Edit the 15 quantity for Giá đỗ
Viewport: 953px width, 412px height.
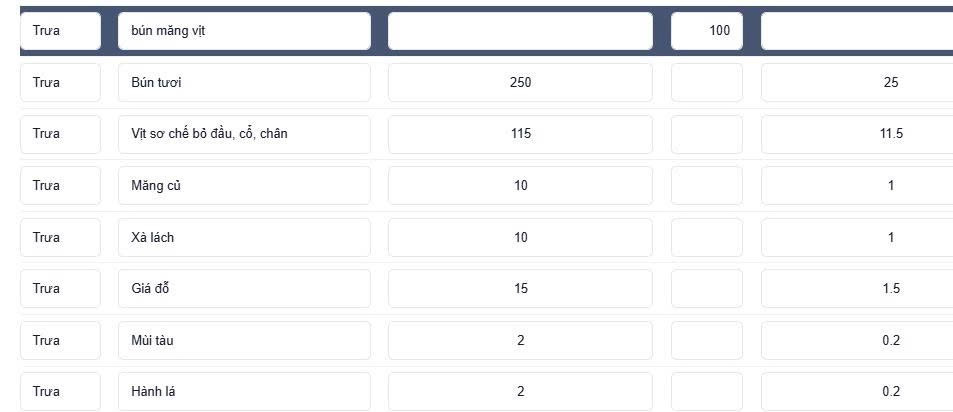tap(520, 289)
